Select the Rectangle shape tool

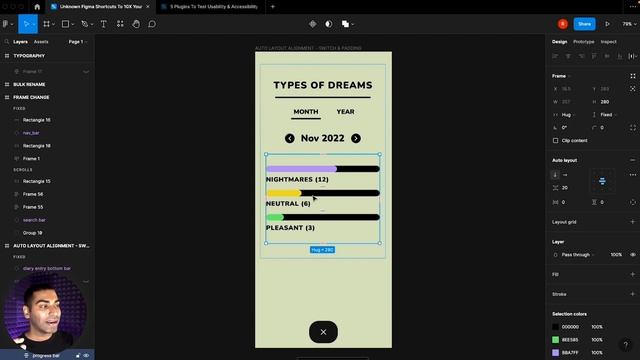[65, 24]
